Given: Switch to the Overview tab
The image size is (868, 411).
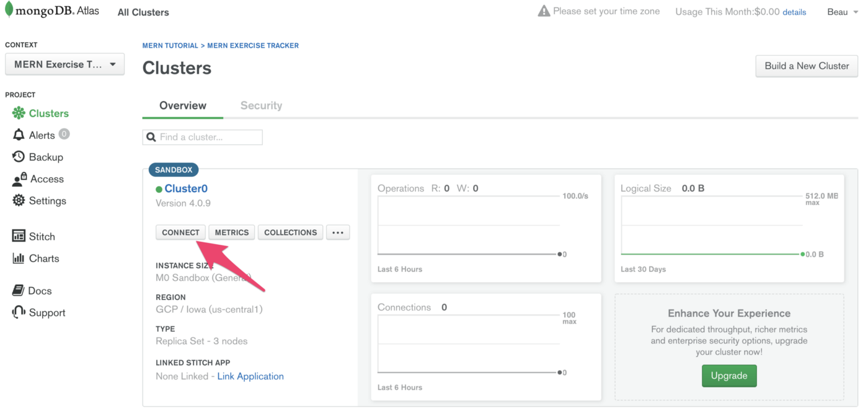Looking at the screenshot, I should (183, 105).
